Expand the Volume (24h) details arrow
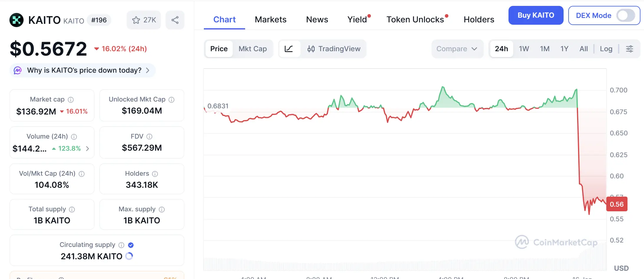This screenshot has width=644, height=279. pyautogui.click(x=87, y=149)
